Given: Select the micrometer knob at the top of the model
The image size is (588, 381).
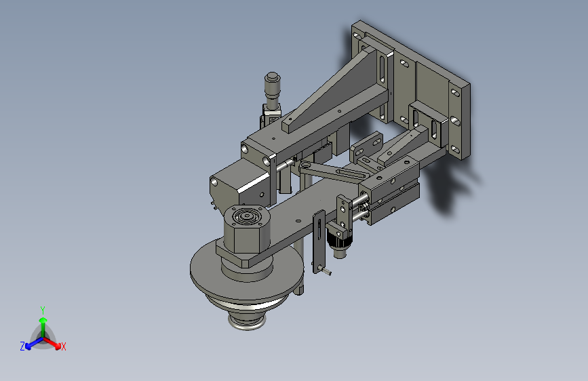Looking at the screenshot, I should point(273,87).
